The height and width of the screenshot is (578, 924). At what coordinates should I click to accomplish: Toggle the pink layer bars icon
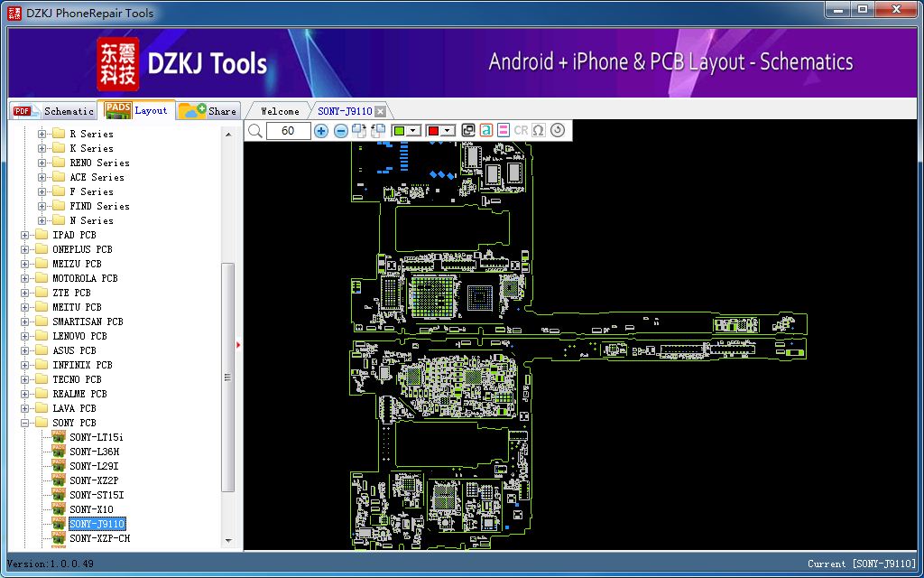[504, 131]
